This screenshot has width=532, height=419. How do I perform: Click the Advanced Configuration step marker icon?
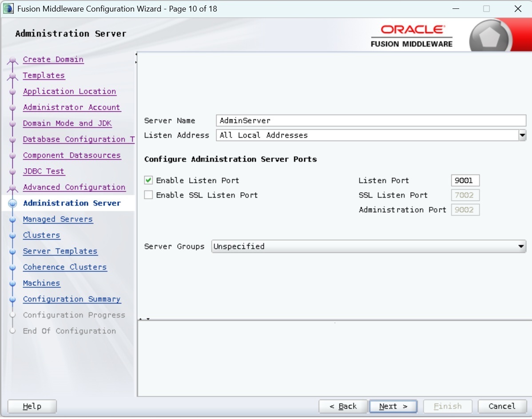[x=12, y=188]
